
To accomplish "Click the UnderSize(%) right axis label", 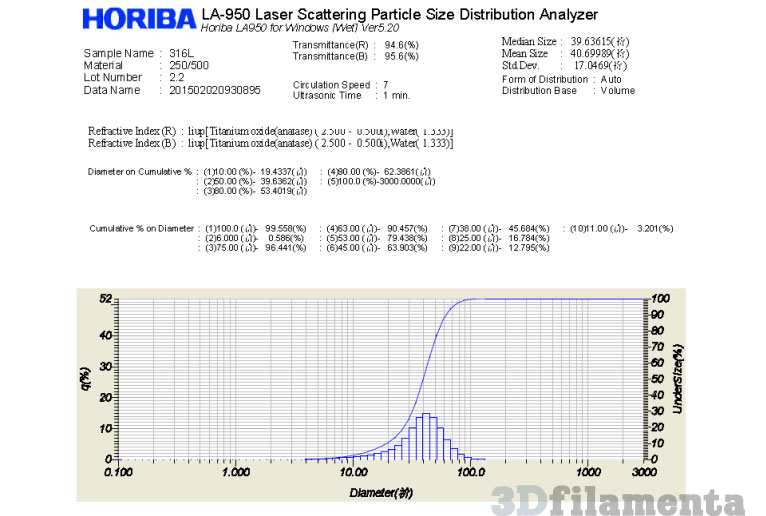I will [x=679, y=376].
